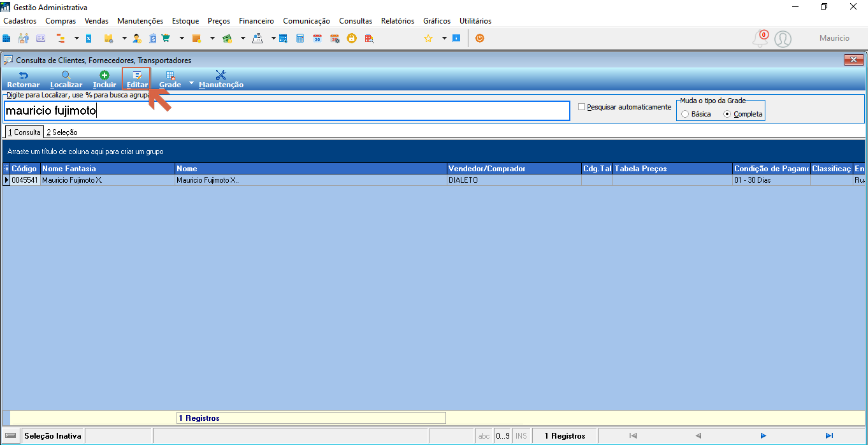Screen dimensions: 868x445
Task: Click the person with coin icon
Action: click(x=137, y=38)
